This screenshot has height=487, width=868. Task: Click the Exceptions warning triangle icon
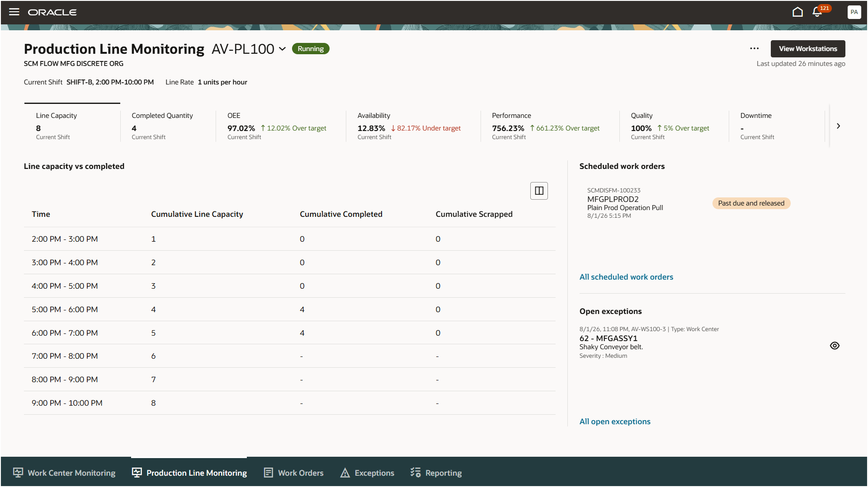click(x=345, y=473)
